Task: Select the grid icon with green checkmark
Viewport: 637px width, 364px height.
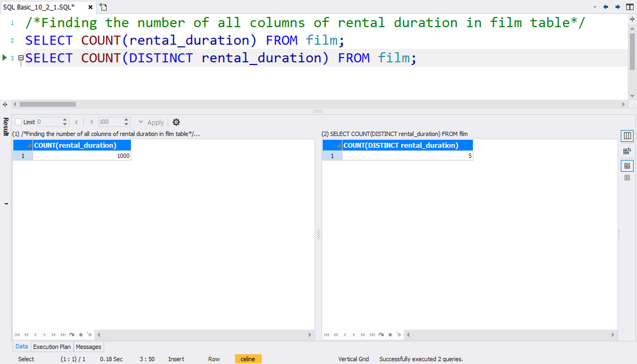Action: (627, 165)
